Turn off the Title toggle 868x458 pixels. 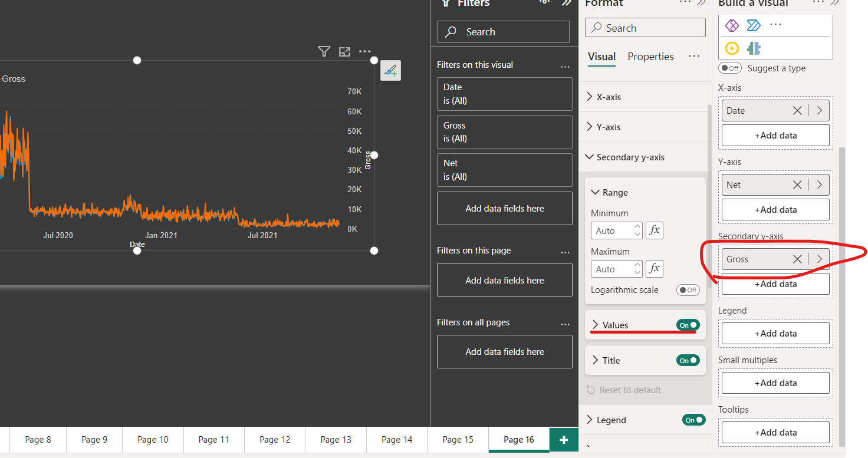(688, 360)
